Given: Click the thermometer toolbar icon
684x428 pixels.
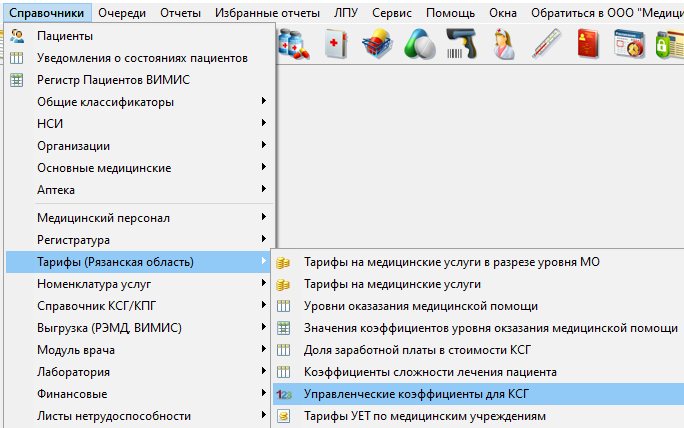Looking at the screenshot, I should click(x=546, y=44).
